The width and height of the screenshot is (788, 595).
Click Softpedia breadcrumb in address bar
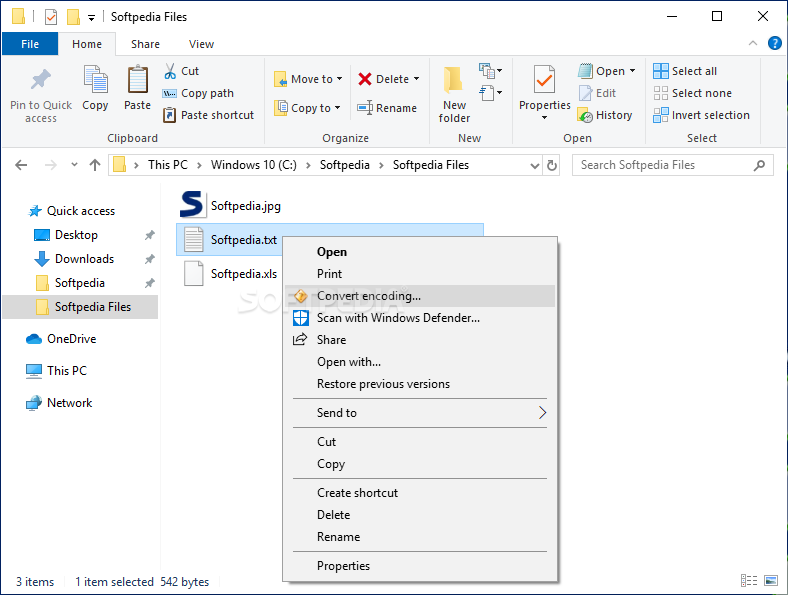[345, 165]
